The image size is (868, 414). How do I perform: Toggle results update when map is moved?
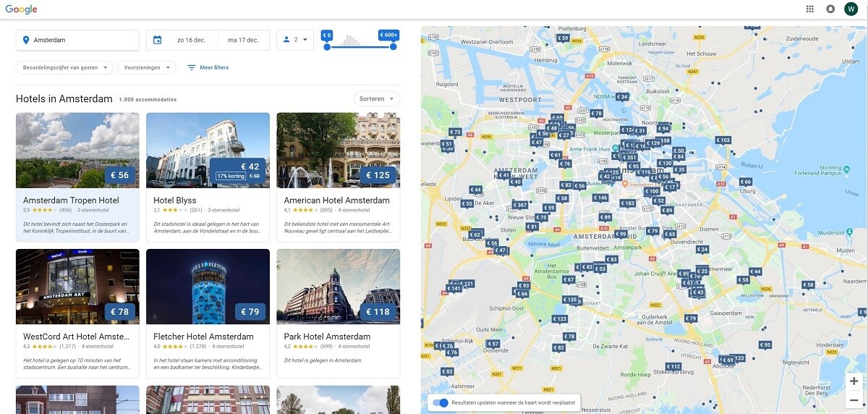point(440,402)
